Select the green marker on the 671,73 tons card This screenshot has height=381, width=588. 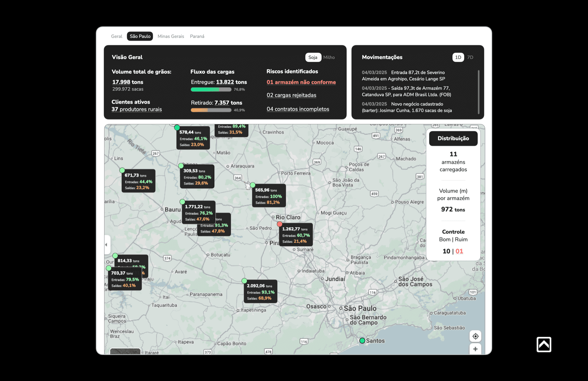[x=123, y=170]
